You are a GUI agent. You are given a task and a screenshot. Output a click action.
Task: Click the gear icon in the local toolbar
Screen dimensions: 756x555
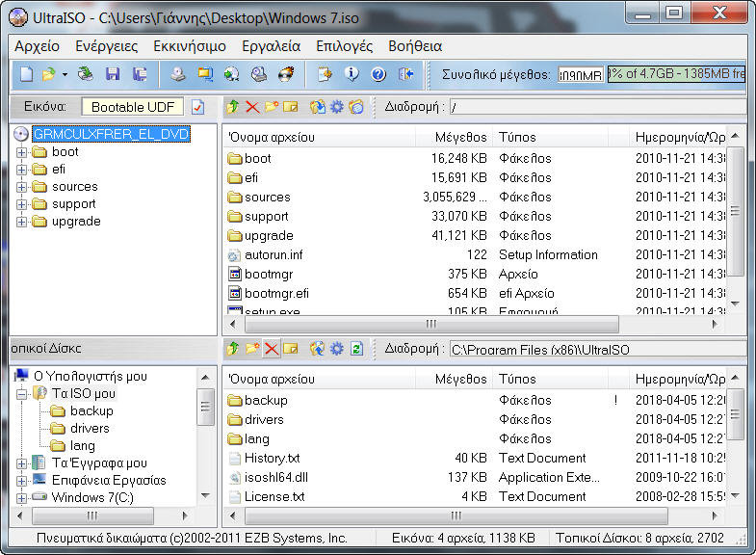coord(337,349)
